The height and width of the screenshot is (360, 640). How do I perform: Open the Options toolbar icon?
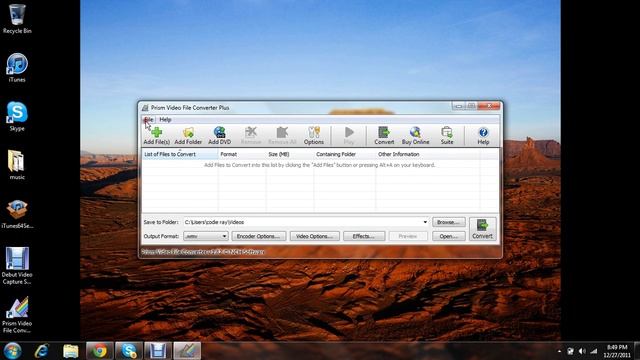pyautogui.click(x=313, y=136)
